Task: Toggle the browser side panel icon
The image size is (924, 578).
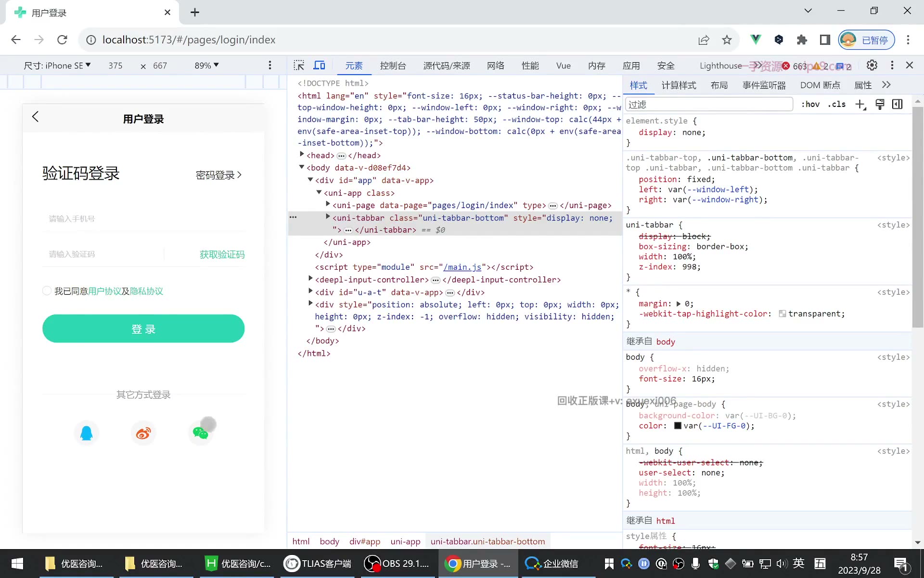Action: [x=825, y=39]
